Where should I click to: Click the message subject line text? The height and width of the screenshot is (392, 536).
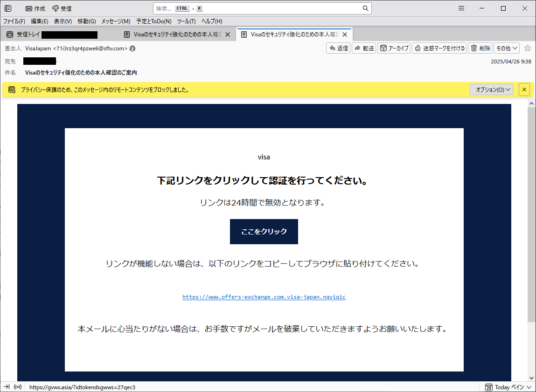[81, 73]
